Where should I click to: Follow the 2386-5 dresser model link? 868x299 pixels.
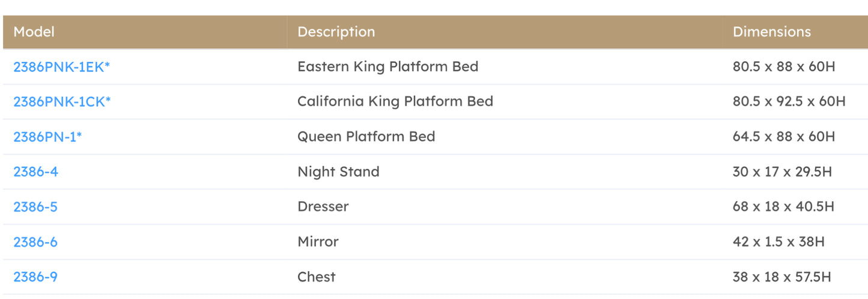[x=35, y=207]
